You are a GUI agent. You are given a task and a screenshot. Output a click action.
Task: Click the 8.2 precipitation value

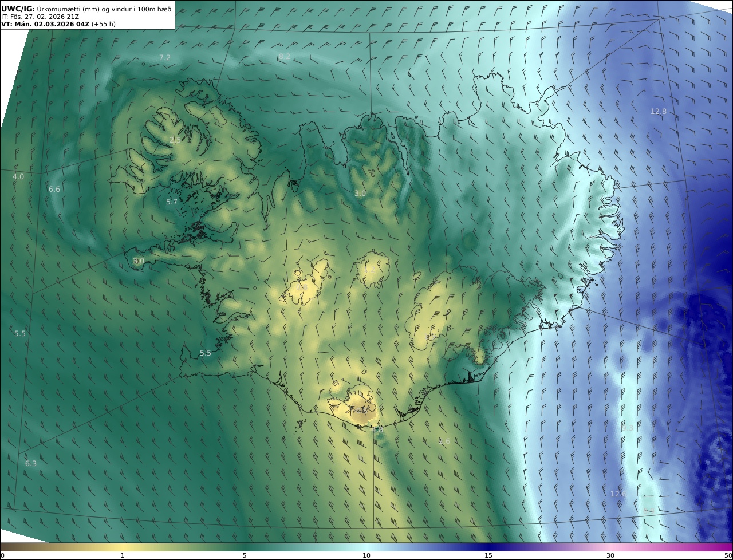(285, 56)
